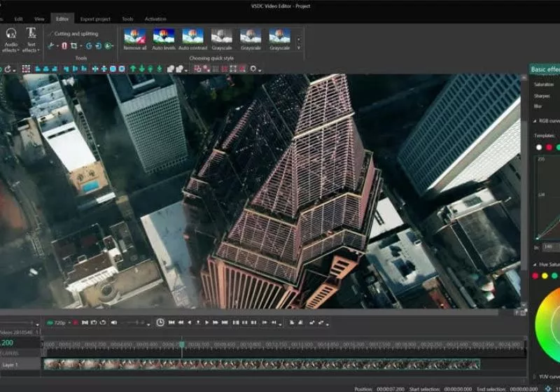Click the rotate clockwise icon in Tools
Screen dimensions: 560x392
click(x=98, y=45)
